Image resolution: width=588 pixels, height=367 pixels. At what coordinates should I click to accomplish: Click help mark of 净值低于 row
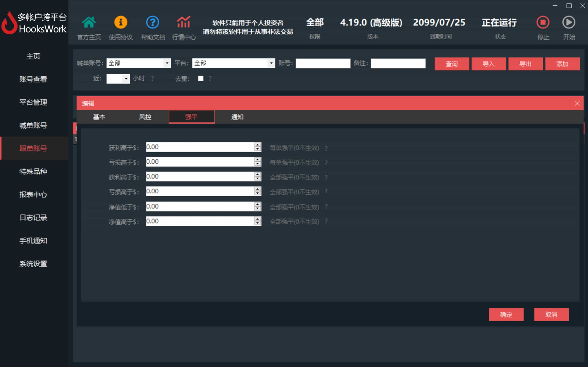(326, 207)
